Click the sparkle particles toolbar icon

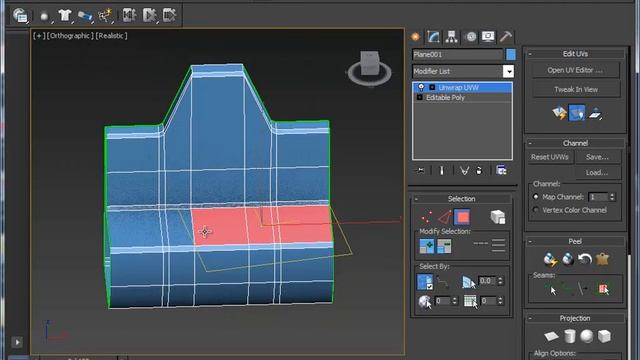pos(104,16)
